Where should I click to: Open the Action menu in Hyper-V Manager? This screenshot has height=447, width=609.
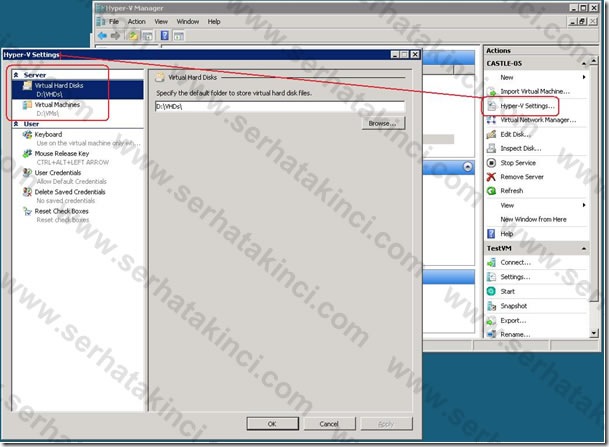(x=137, y=22)
